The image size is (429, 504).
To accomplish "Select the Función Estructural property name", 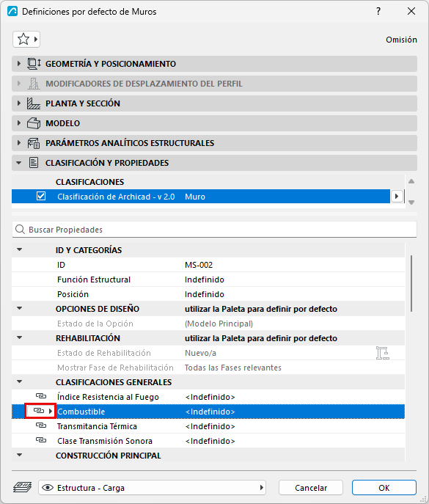I will pos(94,280).
